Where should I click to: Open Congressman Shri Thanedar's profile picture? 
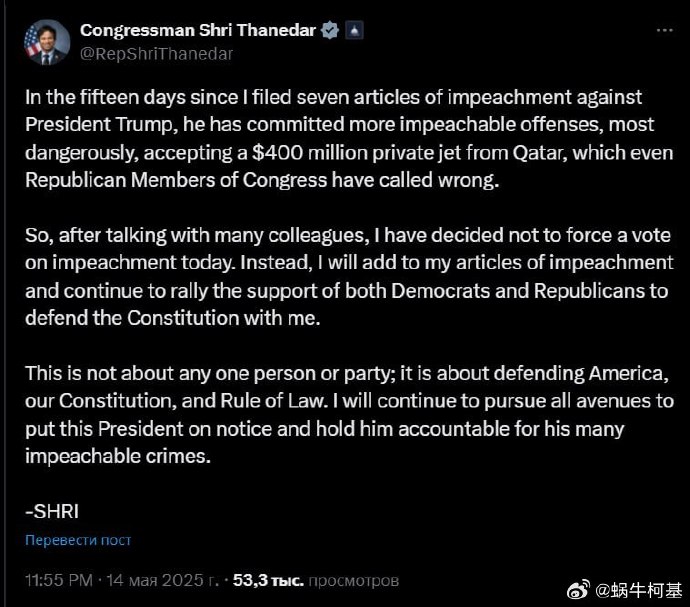(x=47, y=43)
